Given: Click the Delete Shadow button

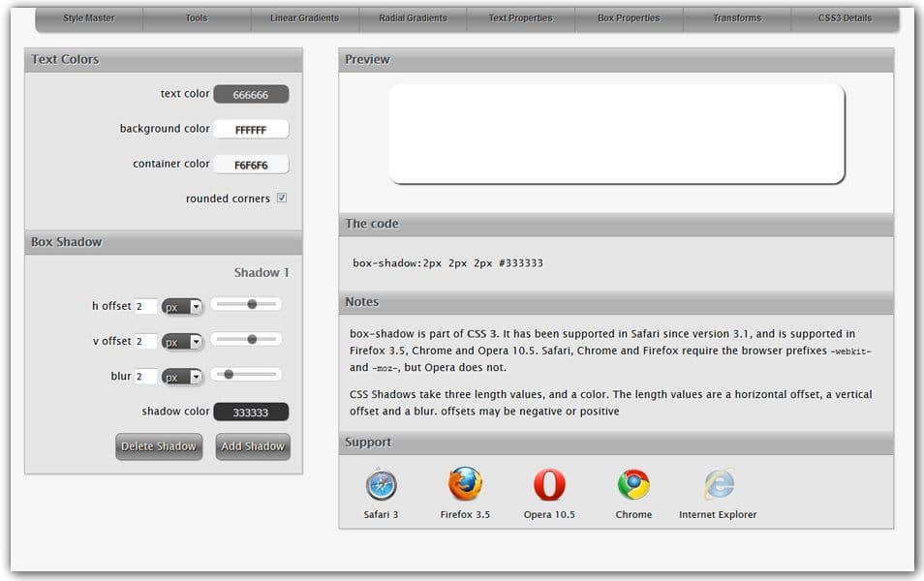Looking at the screenshot, I should pos(159,446).
